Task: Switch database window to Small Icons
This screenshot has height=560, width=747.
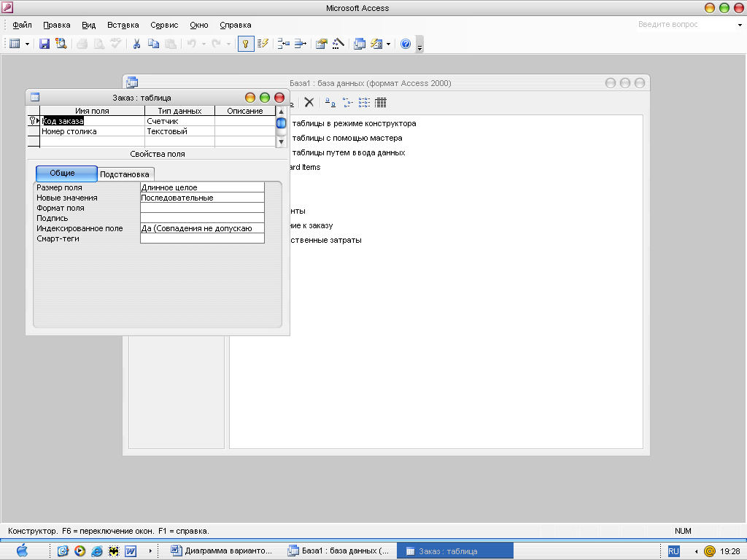Action: pyautogui.click(x=347, y=102)
